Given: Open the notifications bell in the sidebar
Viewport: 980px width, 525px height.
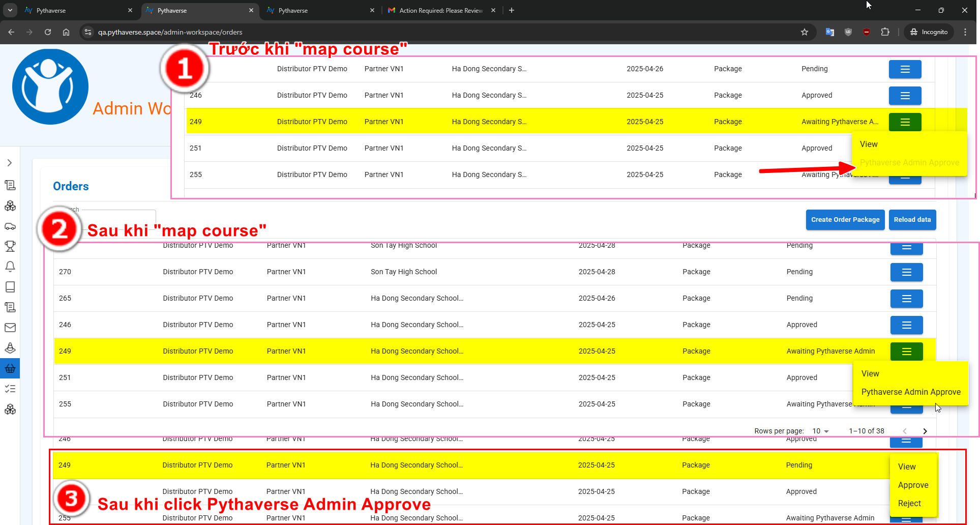Looking at the screenshot, I should tap(10, 267).
